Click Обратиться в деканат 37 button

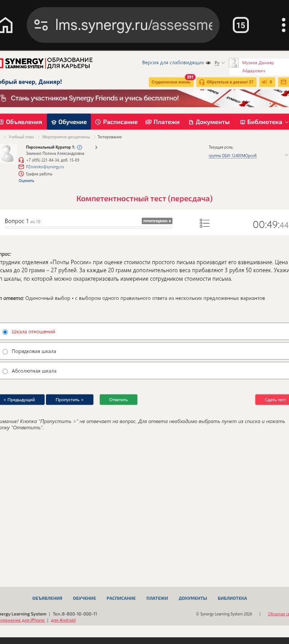(x=227, y=82)
